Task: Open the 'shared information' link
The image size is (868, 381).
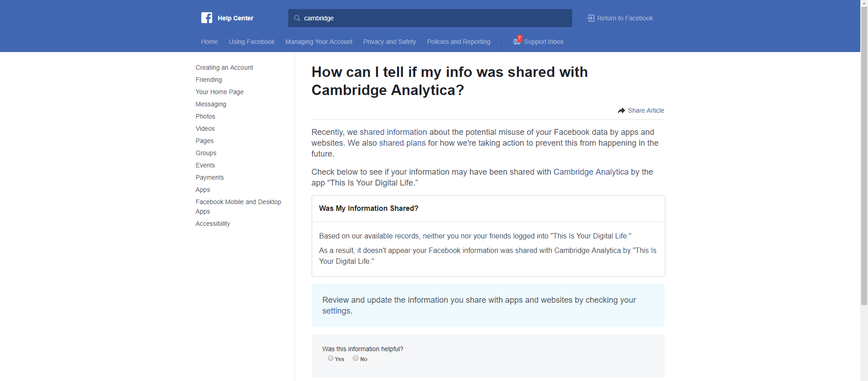Action: pyautogui.click(x=393, y=132)
